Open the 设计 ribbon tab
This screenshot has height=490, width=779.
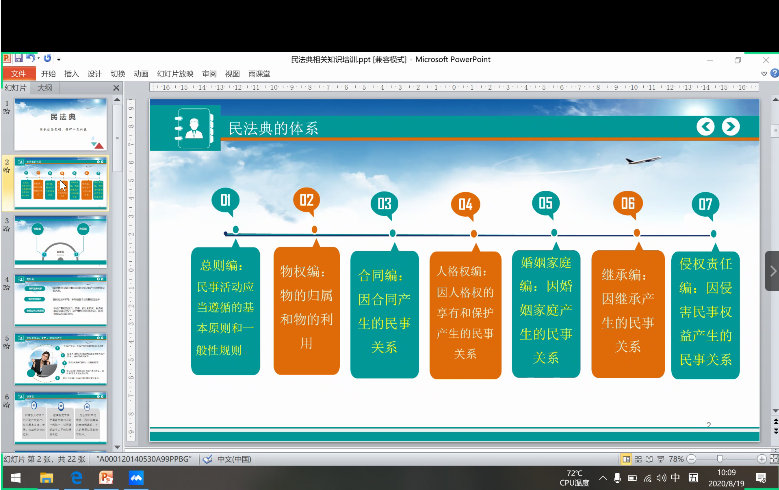pos(94,74)
